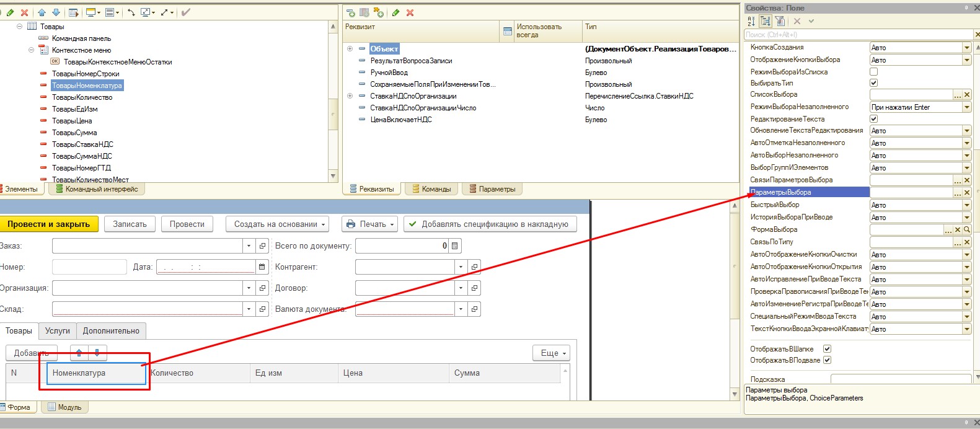Click the Номенклатура column header
Screen dimensions: 980x429
(96, 373)
